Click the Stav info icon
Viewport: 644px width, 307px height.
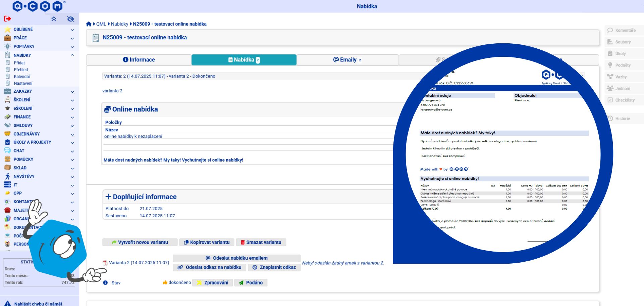(105, 283)
